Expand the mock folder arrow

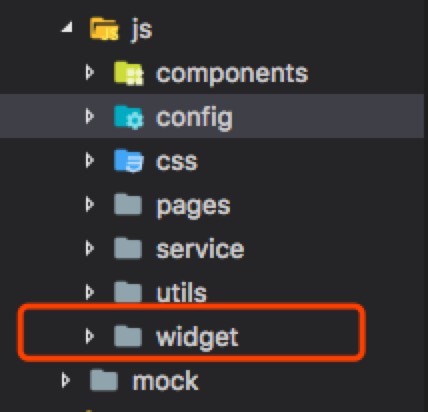tap(65, 380)
